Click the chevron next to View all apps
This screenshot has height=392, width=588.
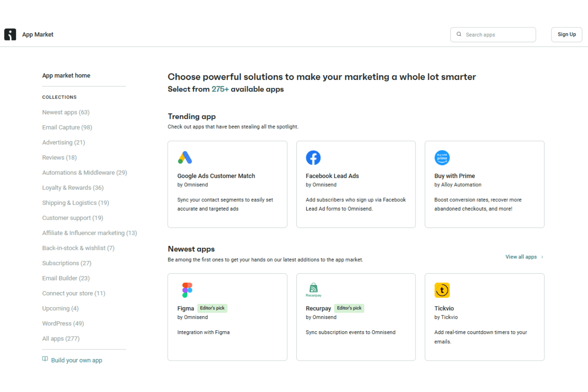[542, 257]
